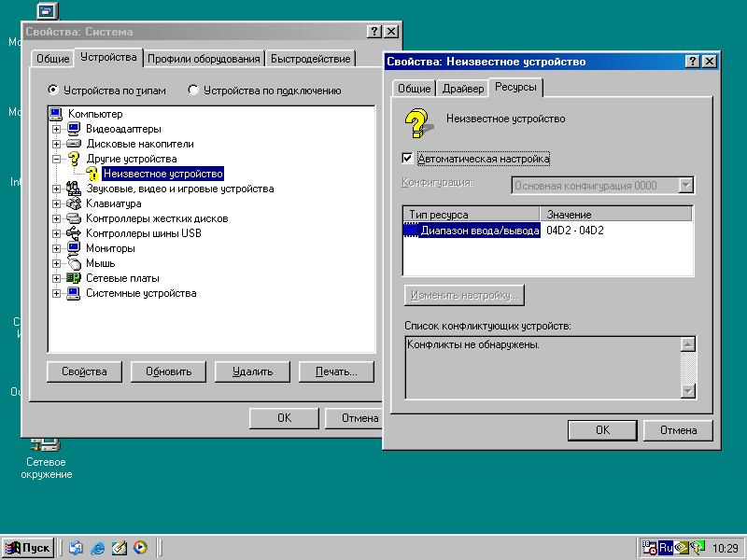Click Контроллеры жестких дисков icon
The image size is (747, 560).
pos(74,218)
